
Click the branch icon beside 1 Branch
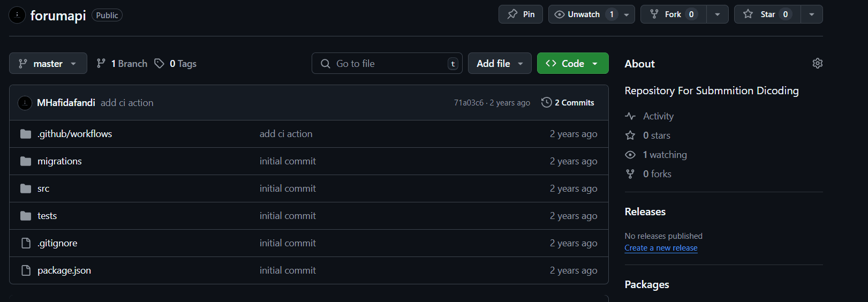click(101, 64)
